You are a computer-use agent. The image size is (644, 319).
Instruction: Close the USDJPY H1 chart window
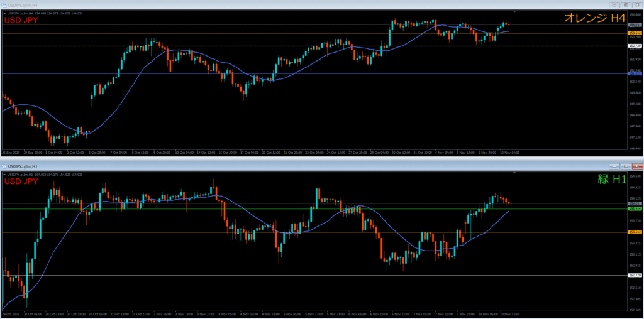(636, 166)
